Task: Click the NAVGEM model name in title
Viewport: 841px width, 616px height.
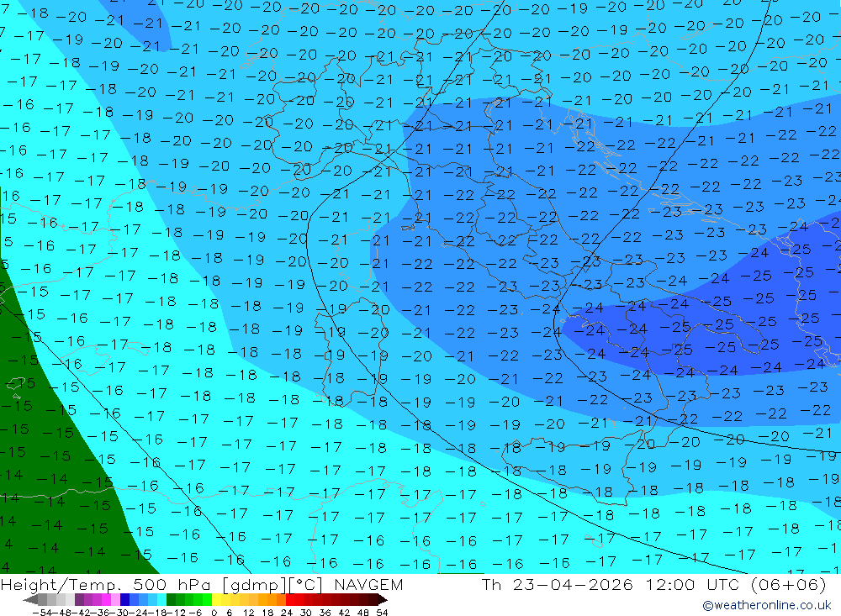Action: pyautogui.click(x=368, y=584)
